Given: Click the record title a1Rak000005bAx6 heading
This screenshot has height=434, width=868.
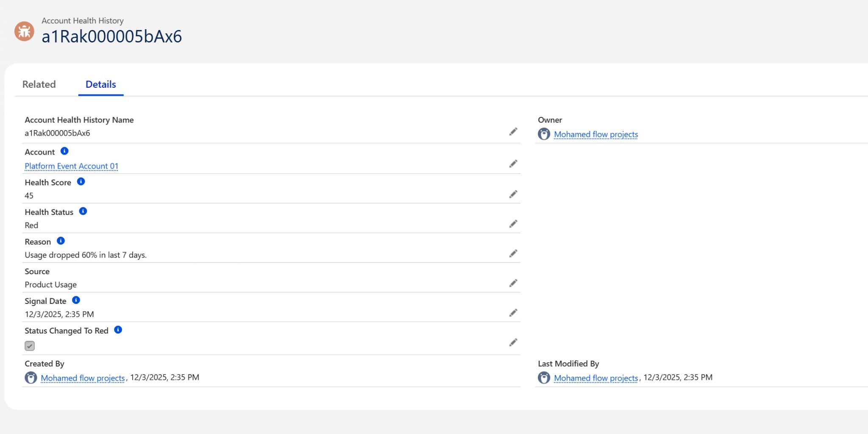Looking at the screenshot, I should click(111, 37).
